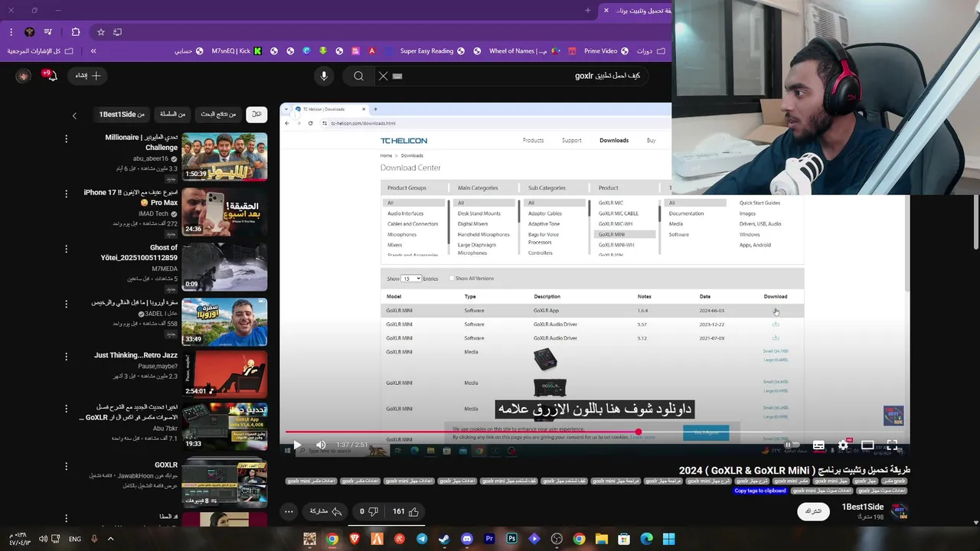Viewport: 980px width, 551px height.
Task: Open the video player settings gear
Action: click(x=843, y=445)
